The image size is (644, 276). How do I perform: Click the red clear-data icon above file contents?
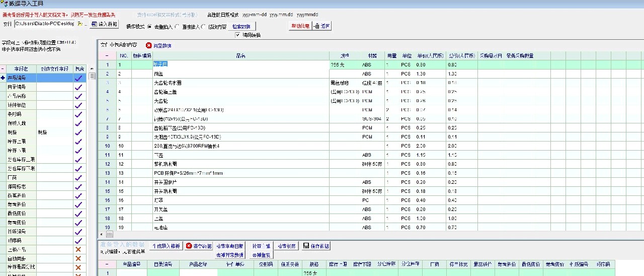[x=148, y=45]
